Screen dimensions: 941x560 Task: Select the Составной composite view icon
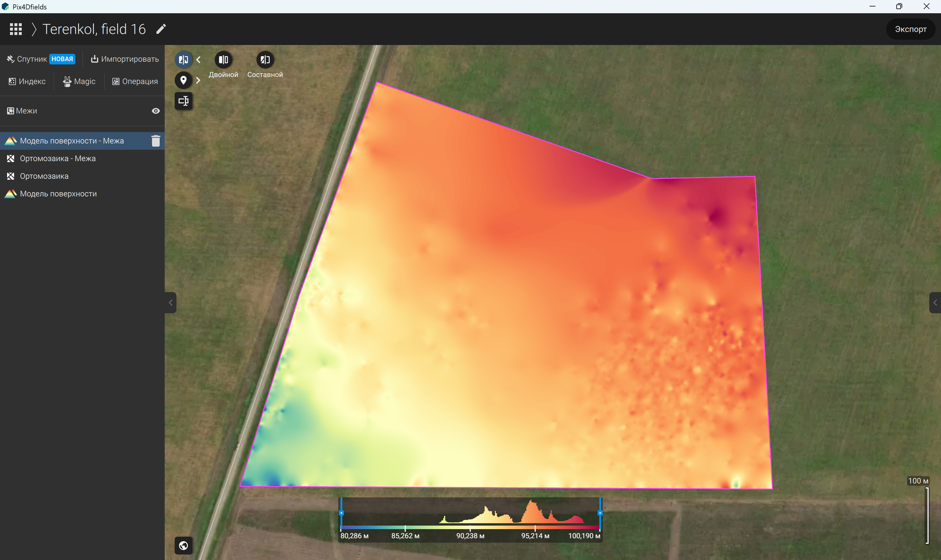(265, 60)
